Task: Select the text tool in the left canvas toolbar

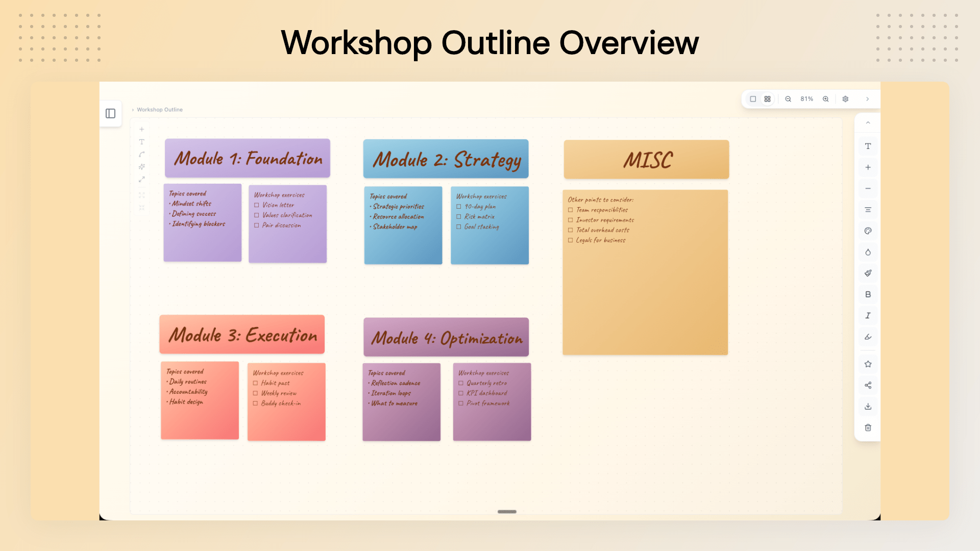Action: click(142, 142)
